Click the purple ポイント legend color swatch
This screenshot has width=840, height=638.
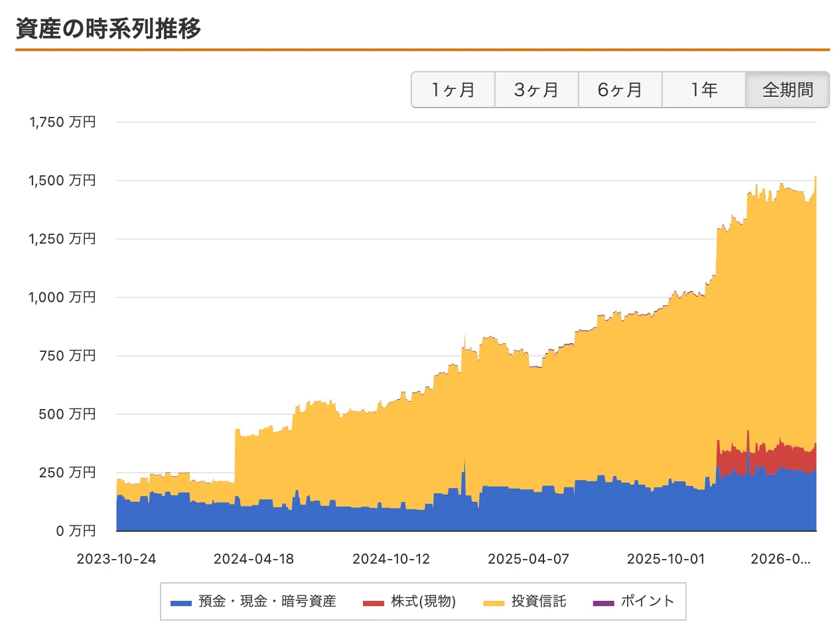(x=604, y=603)
